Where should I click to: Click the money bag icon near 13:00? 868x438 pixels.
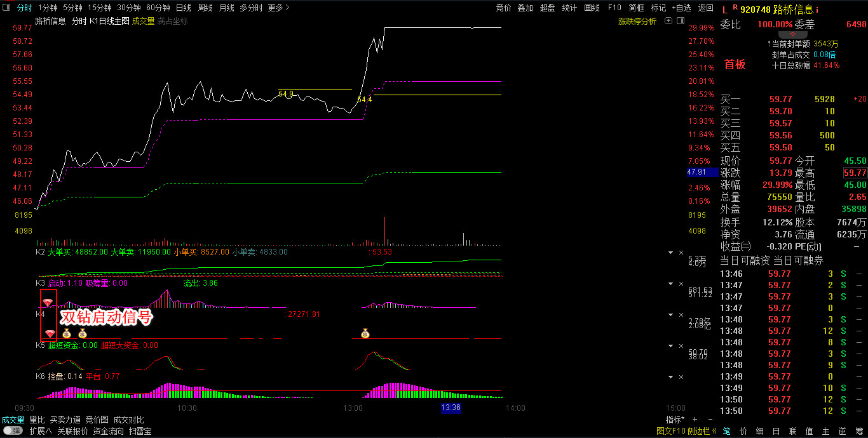click(365, 333)
